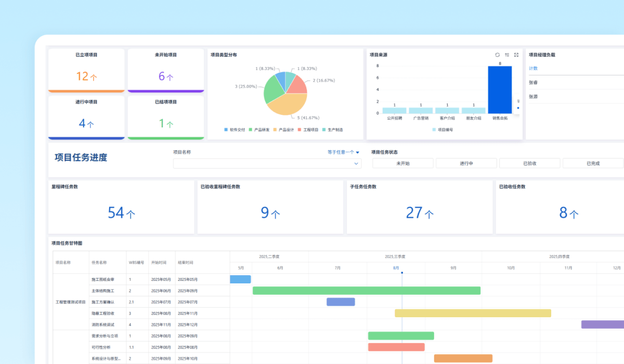
Task: Open sort options icon on 项目来源 chart
Action: (x=507, y=55)
